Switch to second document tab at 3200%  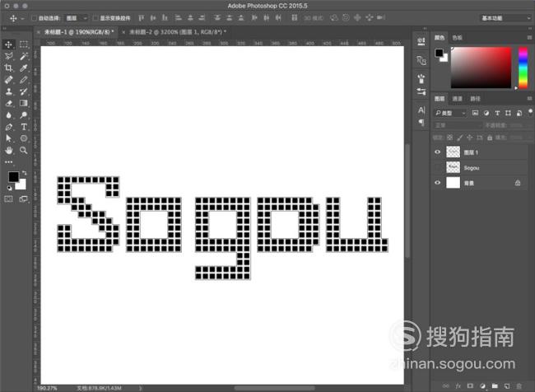click(x=178, y=32)
